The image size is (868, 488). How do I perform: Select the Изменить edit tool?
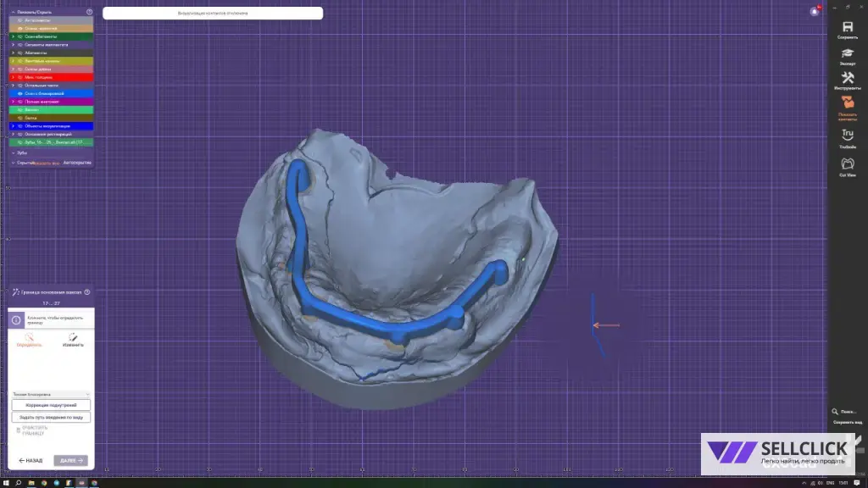(x=73, y=337)
